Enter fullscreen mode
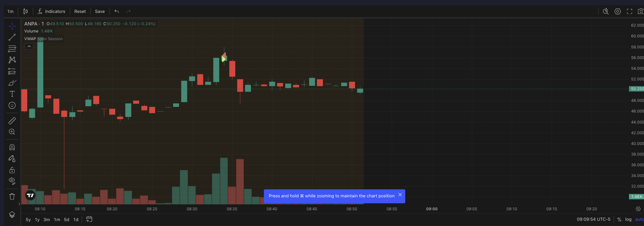The width and height of the screenshot is (644, 226). pyautogui.click(x=629, y=12)
